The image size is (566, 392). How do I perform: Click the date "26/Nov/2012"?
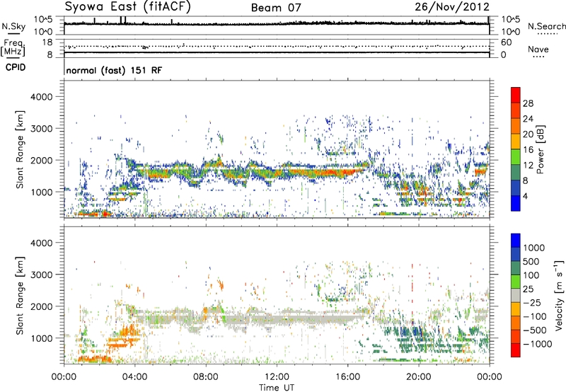pyautogui.click(x=452, y=7)
